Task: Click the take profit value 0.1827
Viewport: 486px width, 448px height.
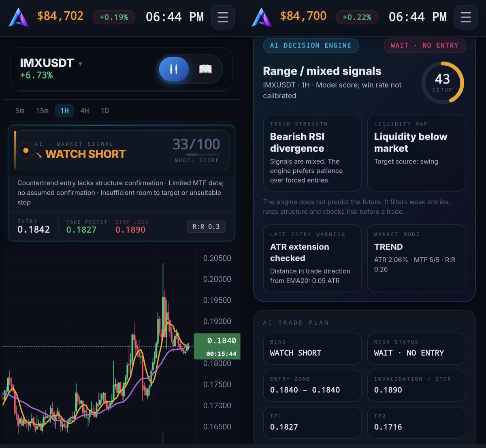Action: [x=81, y=229]
